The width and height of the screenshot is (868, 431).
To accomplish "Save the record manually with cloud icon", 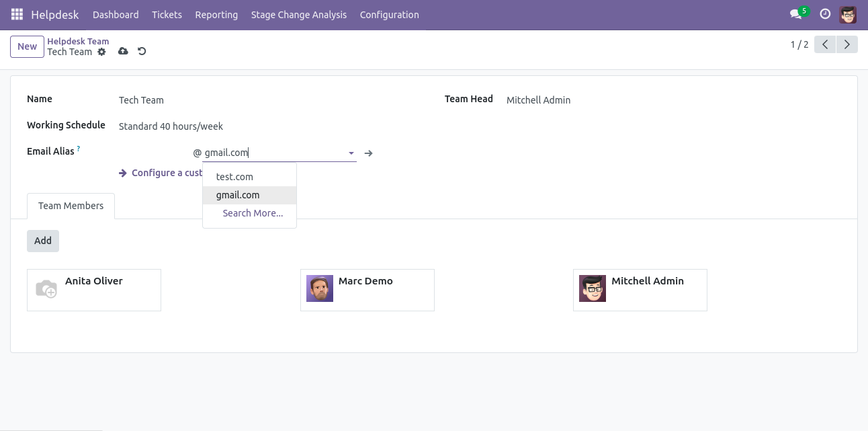I will 123,51.
